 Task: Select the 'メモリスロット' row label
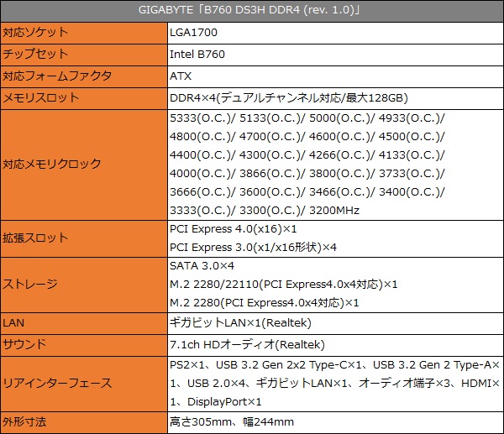41,97
